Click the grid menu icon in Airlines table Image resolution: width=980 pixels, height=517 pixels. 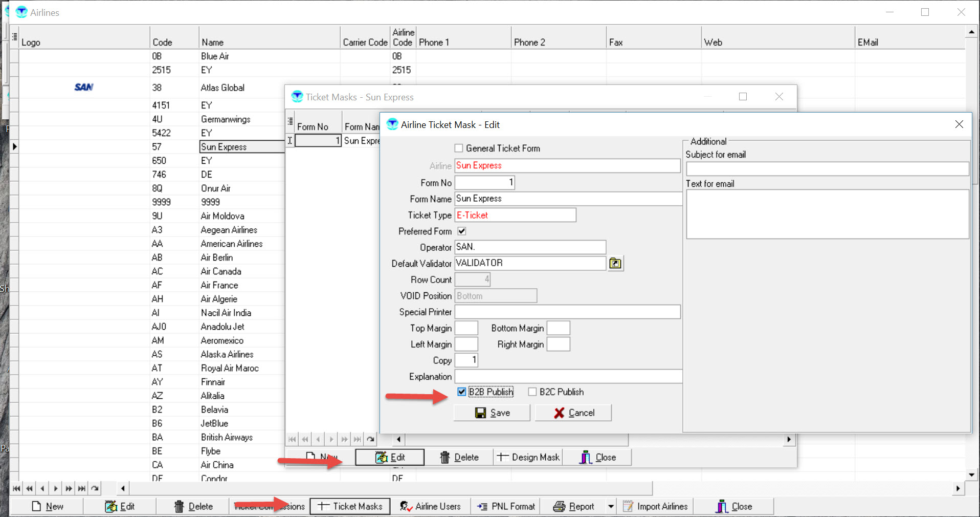14,37
